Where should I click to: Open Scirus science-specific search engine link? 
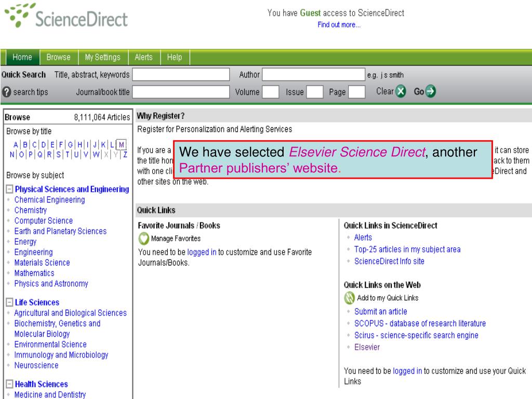click(x=416, y=335)
